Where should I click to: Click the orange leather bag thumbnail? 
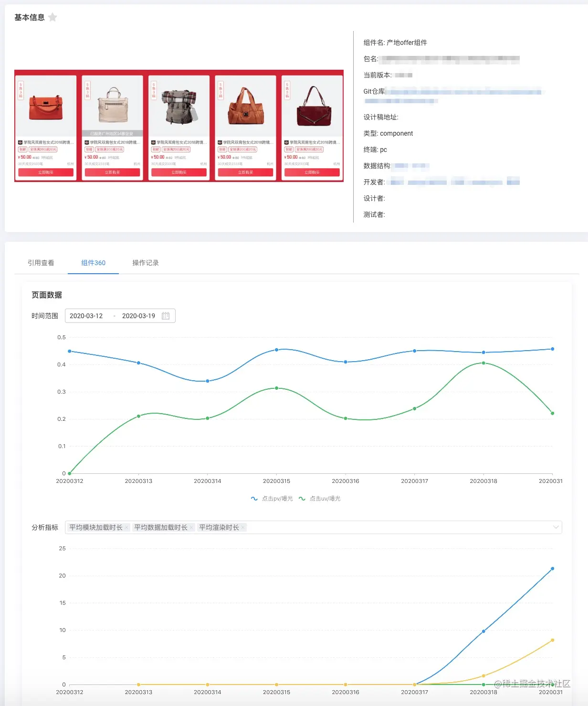click(246, 107)
